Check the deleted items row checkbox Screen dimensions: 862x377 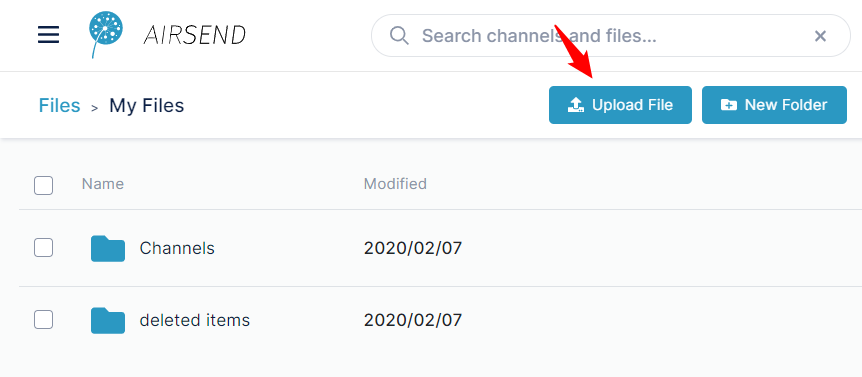coord(43,319)
